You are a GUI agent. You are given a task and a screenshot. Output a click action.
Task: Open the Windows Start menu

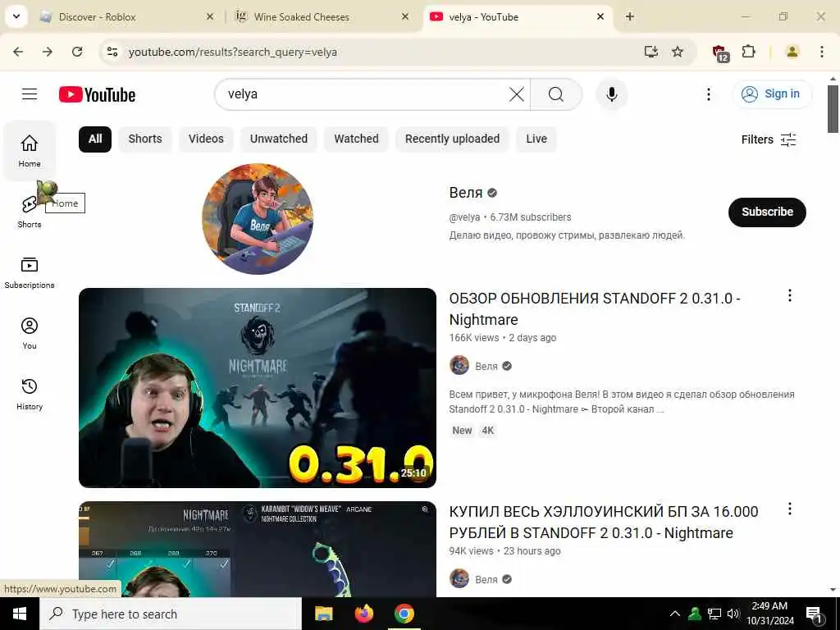pyautogui.click(x=20, y=614)
